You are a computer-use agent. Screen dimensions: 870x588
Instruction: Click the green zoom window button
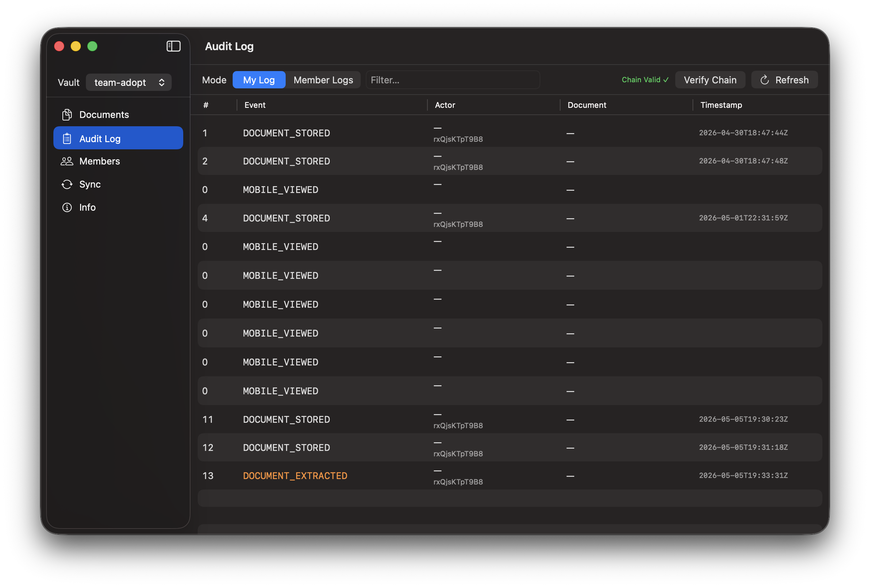92,46
